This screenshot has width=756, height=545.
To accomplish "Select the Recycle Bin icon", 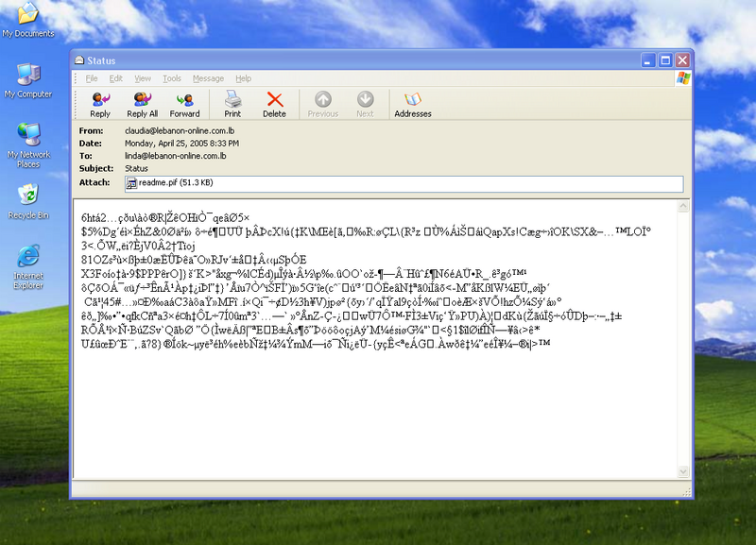I will [28, 201].
